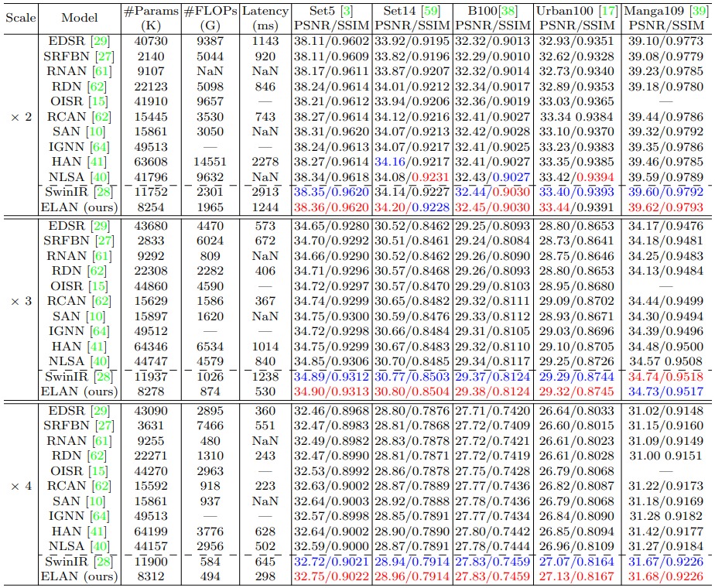Select the 'Scale' column header

[x=20, y=18]
